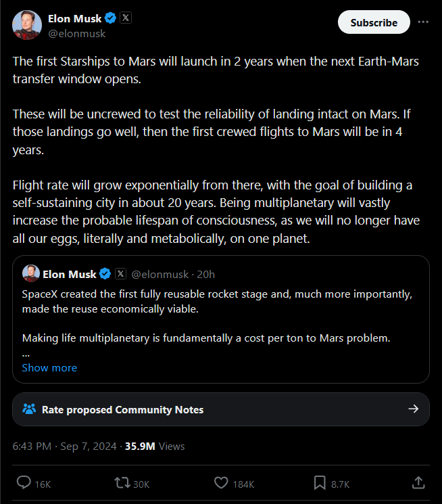Click the X affiliation badge in header
Screen dimensions: 442x504
click(126, 18)
